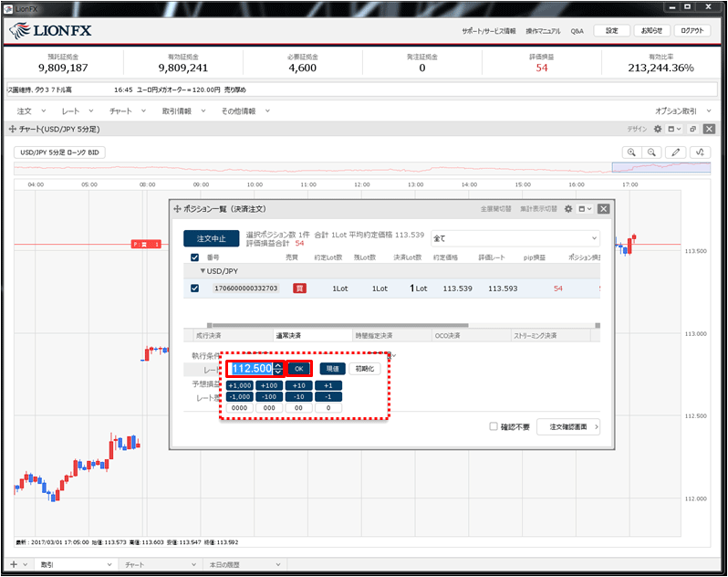The width and height of the screenshot is (728, 577).
Task: Click the 現値 current price button
Action: pyautogui.click(x=332, y=369)
